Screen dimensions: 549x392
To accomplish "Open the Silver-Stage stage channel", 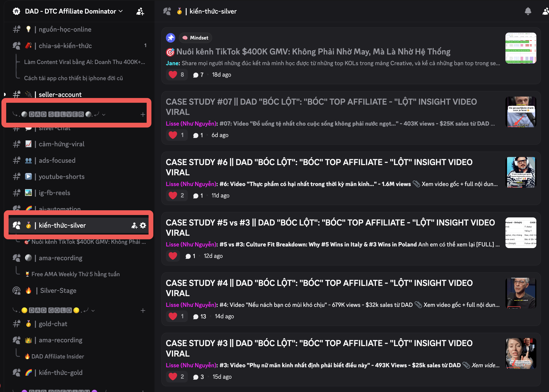I will pos(58,291).
